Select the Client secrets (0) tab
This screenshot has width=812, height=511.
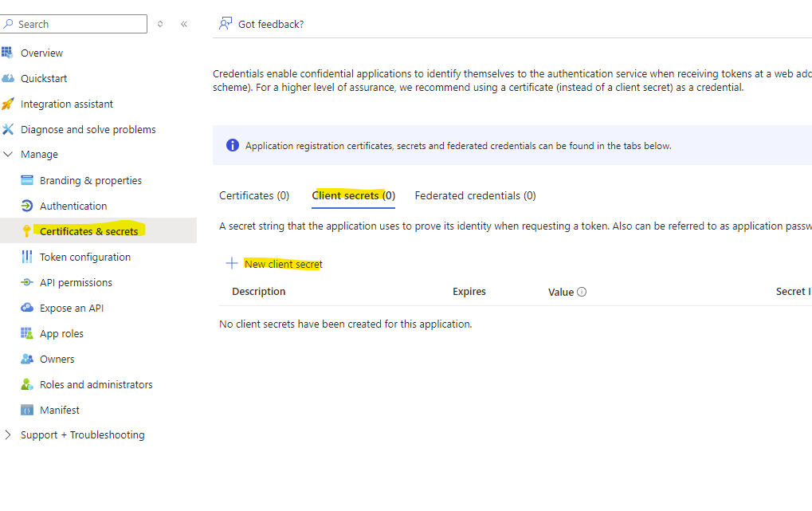click(x=353, y=195)
